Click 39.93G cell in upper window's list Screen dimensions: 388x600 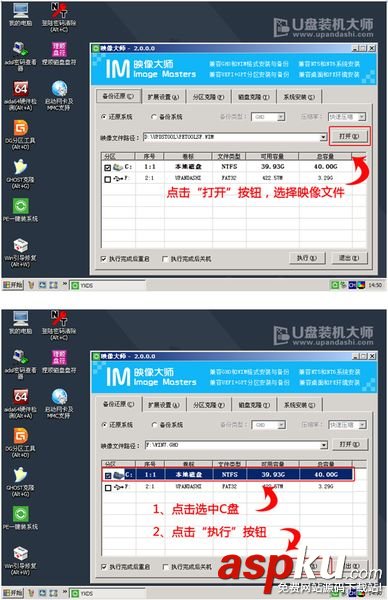click(272, 167)
